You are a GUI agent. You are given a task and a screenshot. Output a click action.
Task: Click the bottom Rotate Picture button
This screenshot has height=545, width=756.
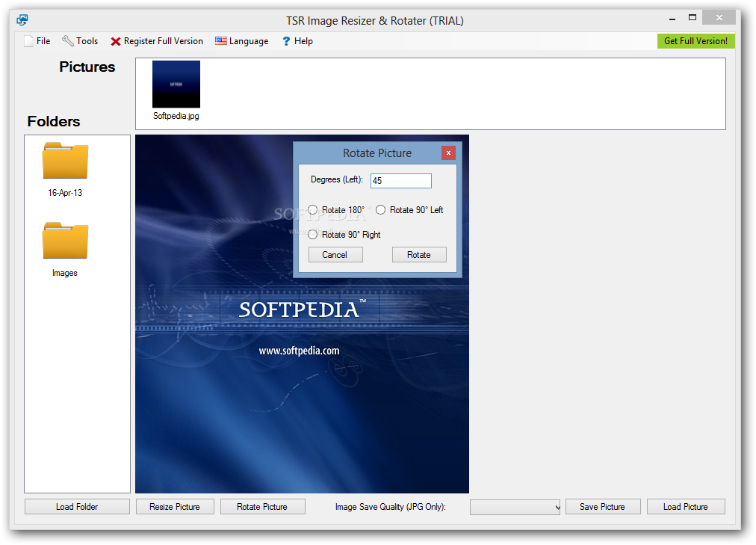pos(262,507)
